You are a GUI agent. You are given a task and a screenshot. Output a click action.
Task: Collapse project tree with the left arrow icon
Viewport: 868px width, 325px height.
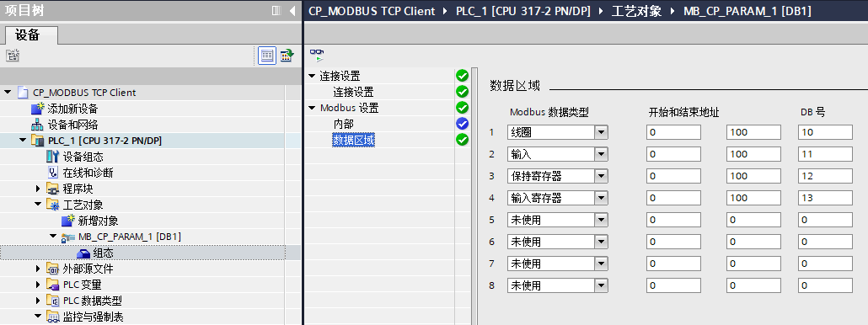click(292, 10)
